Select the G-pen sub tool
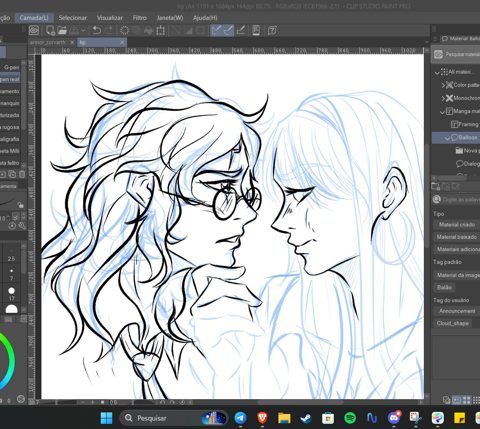Screen dimensions: 480x429 [x=10, y=67]
